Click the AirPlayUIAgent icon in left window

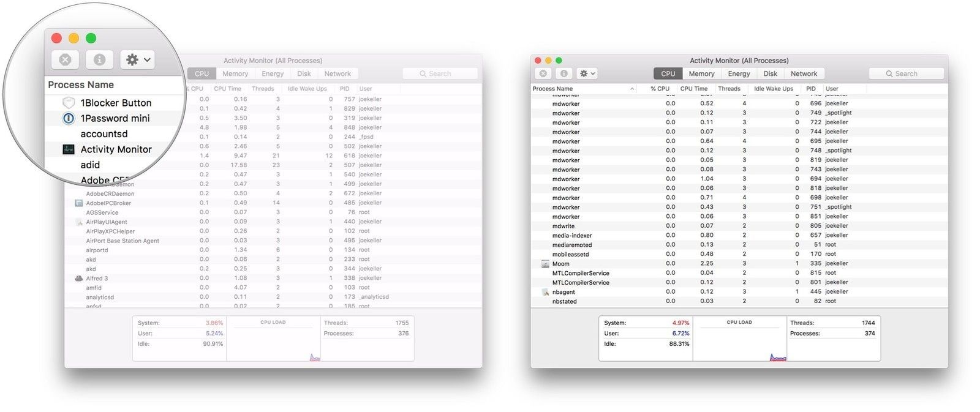[78, 222]
